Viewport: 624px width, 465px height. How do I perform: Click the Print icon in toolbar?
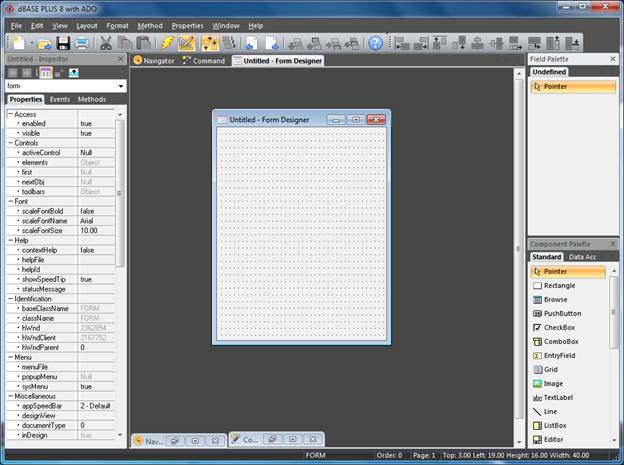tap(81, 43)
